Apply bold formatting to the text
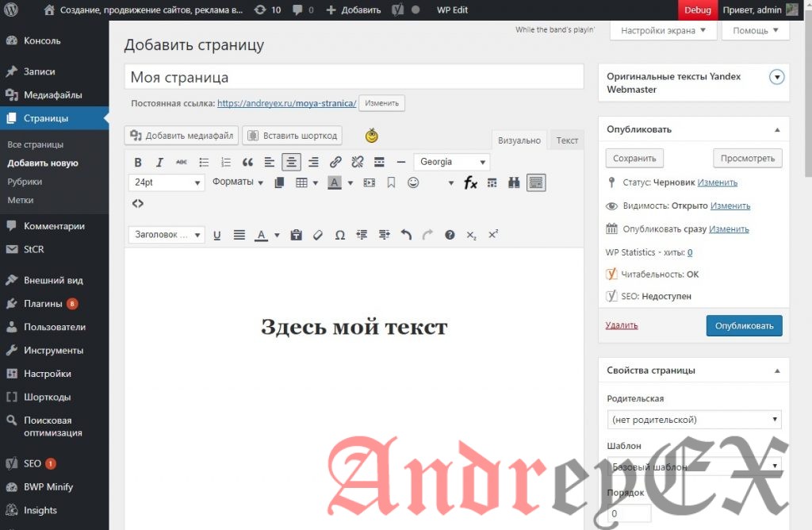This screenshot has height=530, width=812. (x=138, y=162)
